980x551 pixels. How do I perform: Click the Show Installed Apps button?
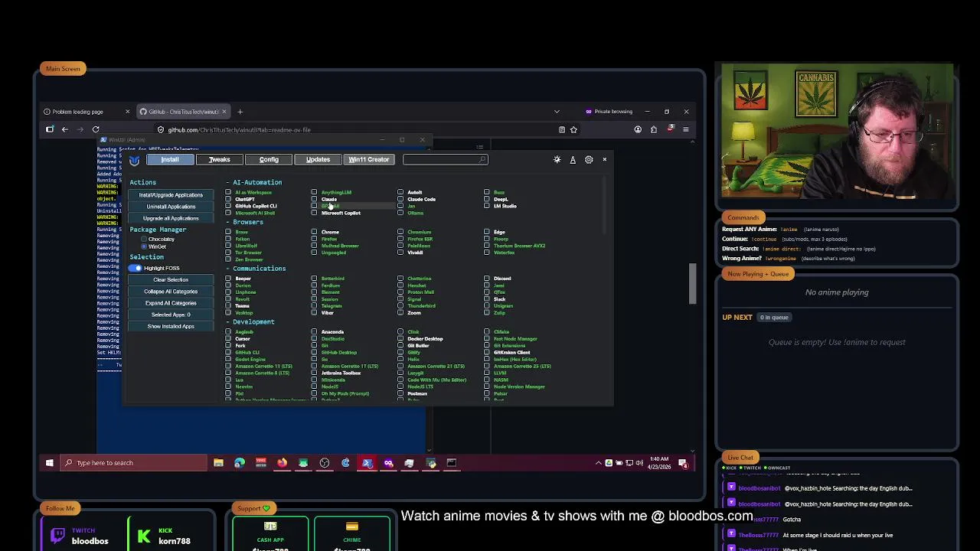(171, 326)
